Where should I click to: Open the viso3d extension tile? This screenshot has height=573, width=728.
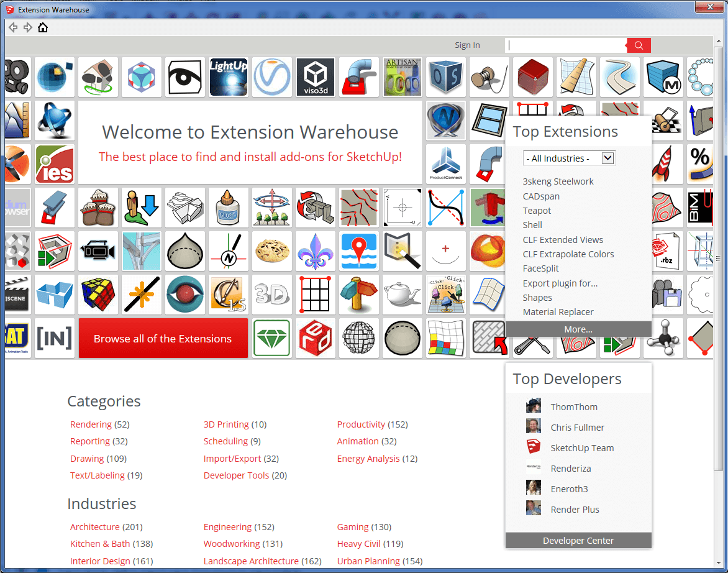click(x=316, y=77)
